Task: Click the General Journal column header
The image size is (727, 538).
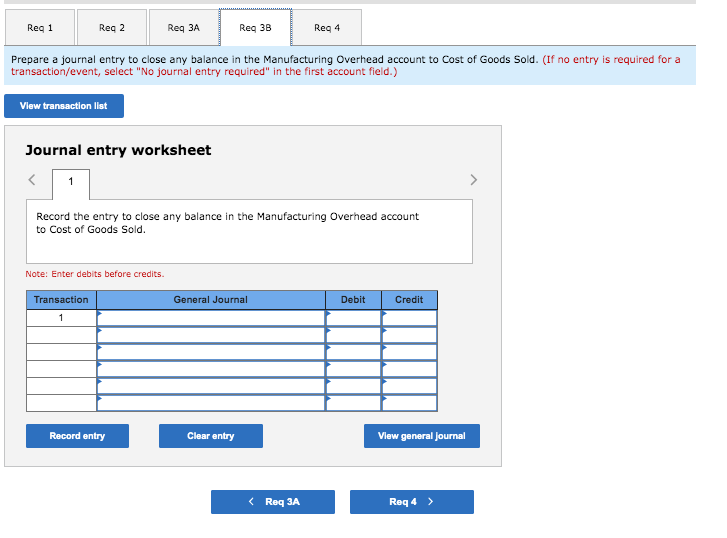Action: [211, 300]
